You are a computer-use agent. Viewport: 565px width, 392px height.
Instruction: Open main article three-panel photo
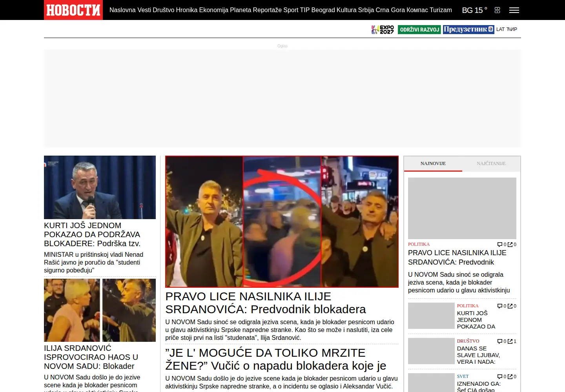coord(282,221)
